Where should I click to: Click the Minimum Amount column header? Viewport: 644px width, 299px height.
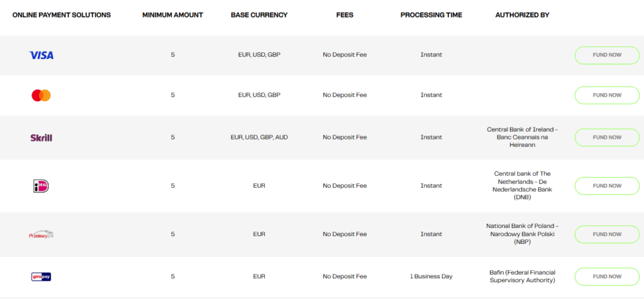pyautogui.click(x=172, y=15)
